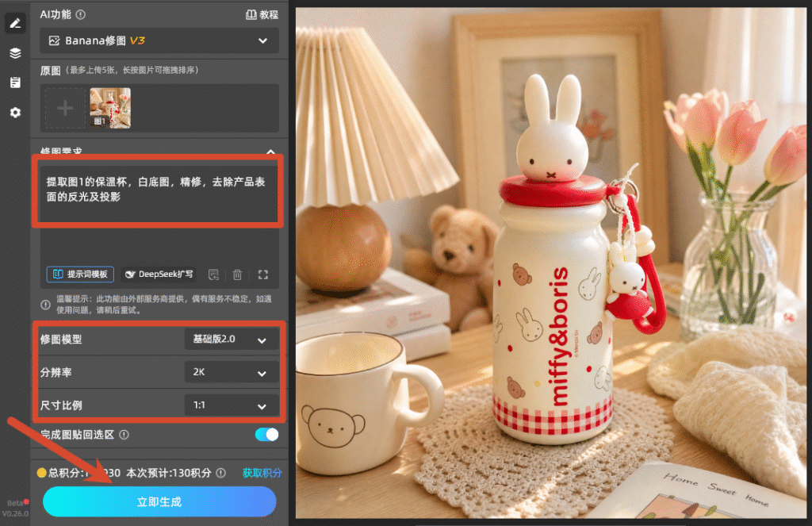Image resolution: width=812 pixels, height=526 pixels.
Task: Open the 修图模型 基础版2.0 dropdown
Action: click(x=231, y=340)
